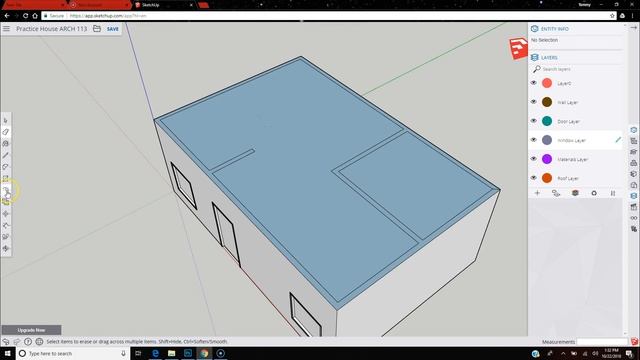Image resolution: width=640 pixels, height=360 pixels.
Task: Toggle visibility of Door Layer
Action: point(533,121)
